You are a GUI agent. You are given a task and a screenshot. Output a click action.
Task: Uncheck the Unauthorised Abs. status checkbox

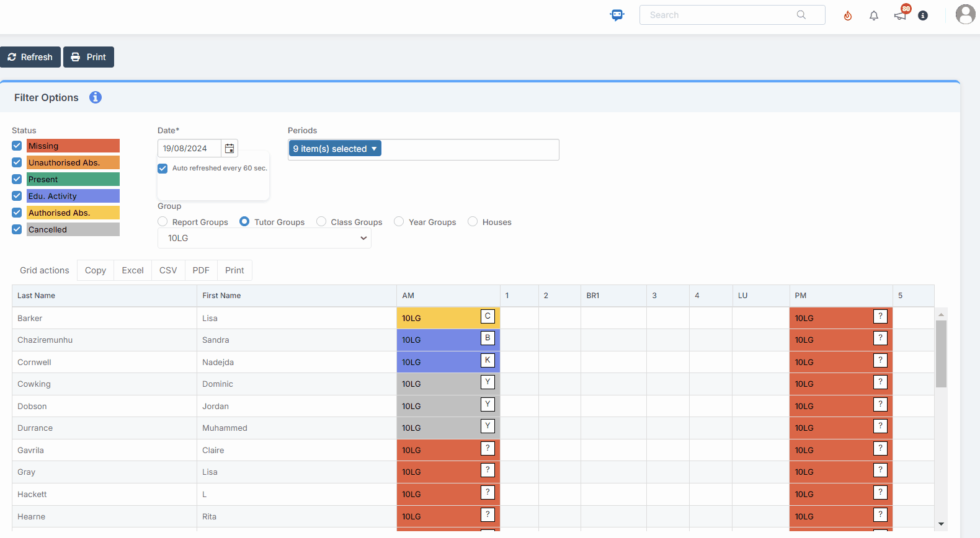pyautogui.click(x=17, y=162)
